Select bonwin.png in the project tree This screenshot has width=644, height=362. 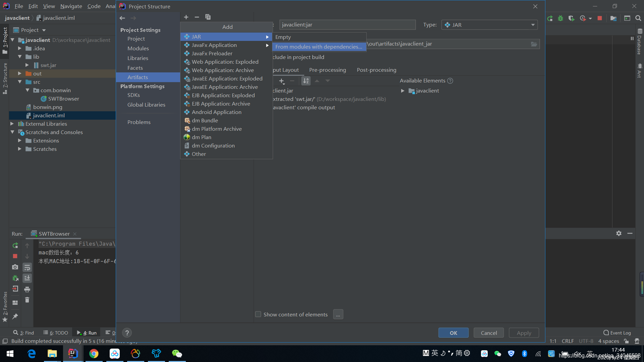pyautogui.click(x=48, y=107)
